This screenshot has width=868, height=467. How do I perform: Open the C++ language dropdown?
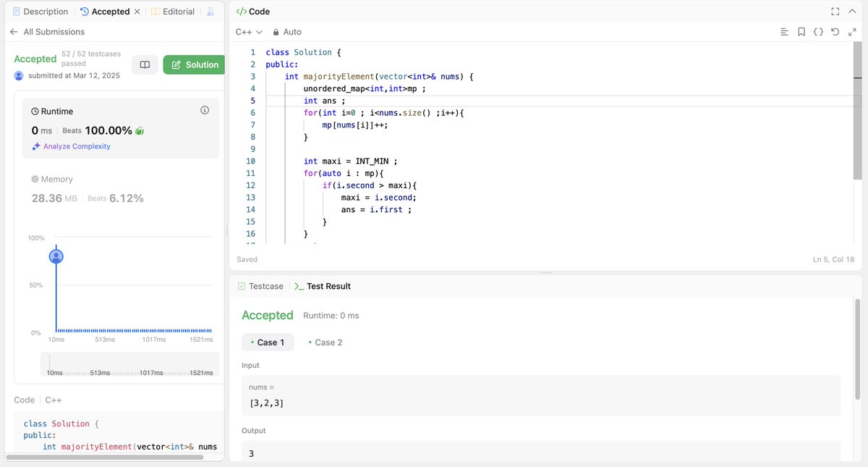click(249, 32)
